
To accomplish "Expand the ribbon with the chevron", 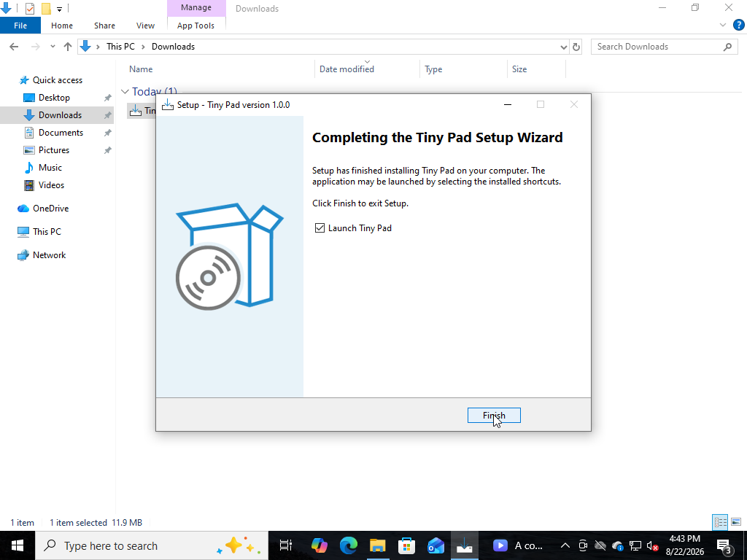I will (723, 25).
